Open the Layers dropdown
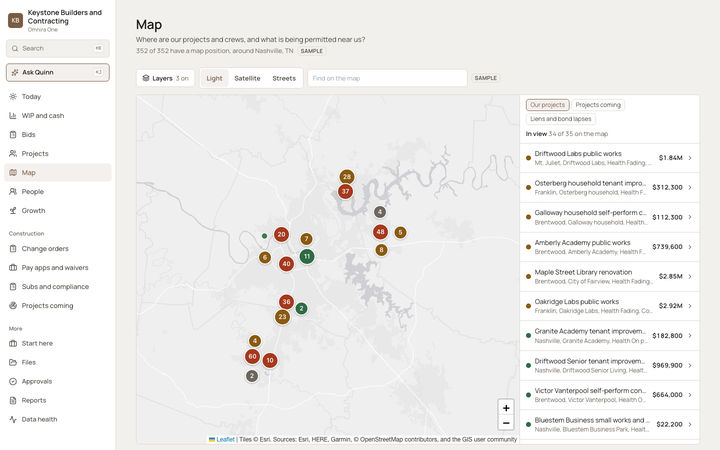The width and height of the screenshot is (720, 450). (x=165, y=78)
